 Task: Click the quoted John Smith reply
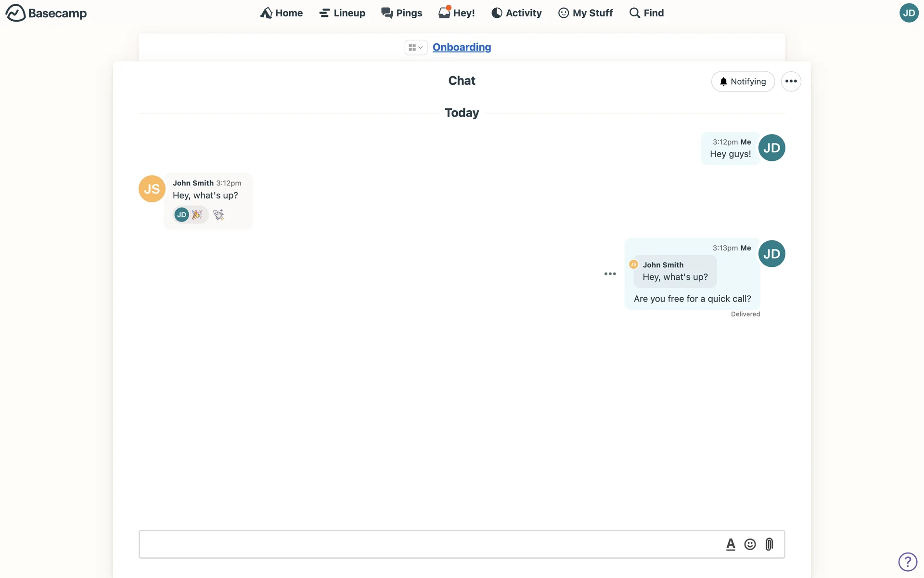(675, 272)
